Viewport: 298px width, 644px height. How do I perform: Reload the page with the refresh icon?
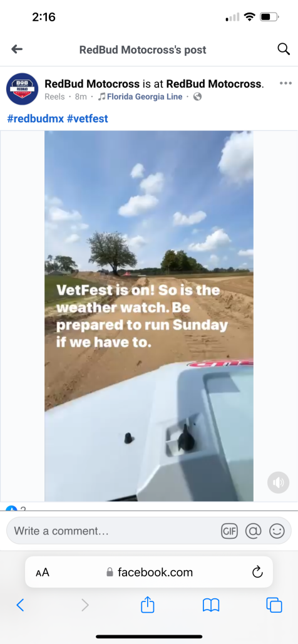click(257, 572)
